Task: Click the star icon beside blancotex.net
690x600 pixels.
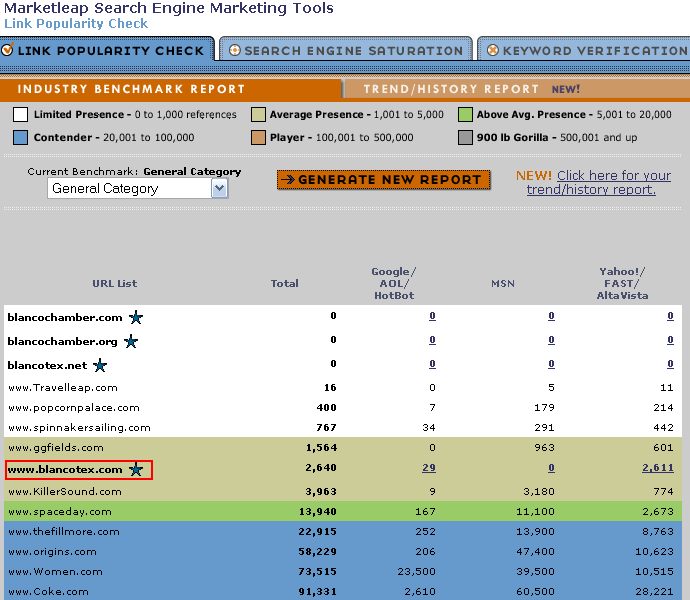Action: click(x=100, y=365)
